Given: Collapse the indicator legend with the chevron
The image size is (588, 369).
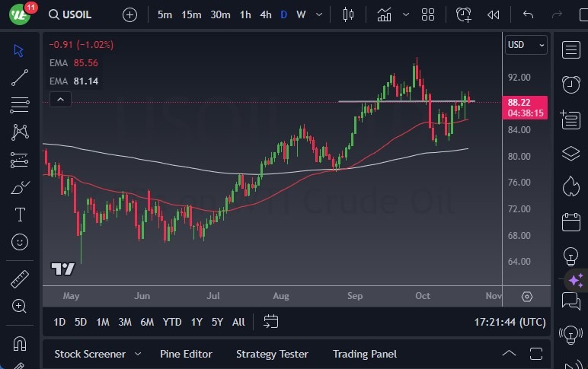Looking at the screenshot, I should [60, 99].
